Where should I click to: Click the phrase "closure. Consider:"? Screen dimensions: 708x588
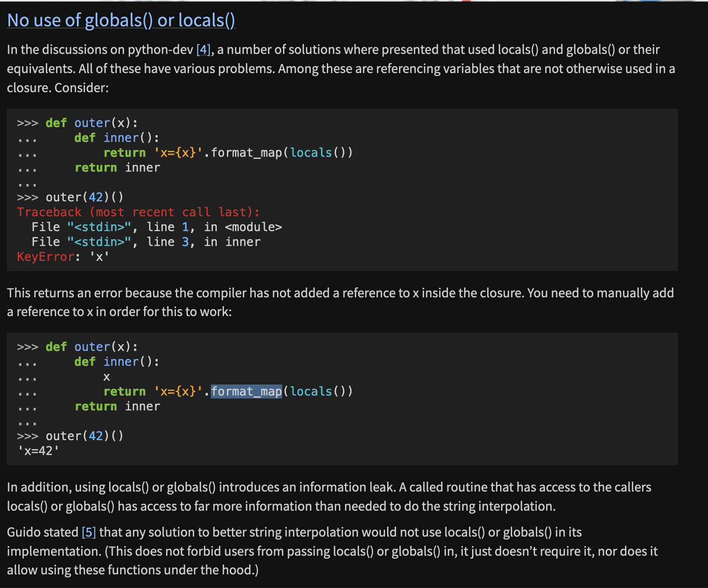pos(58,88)
